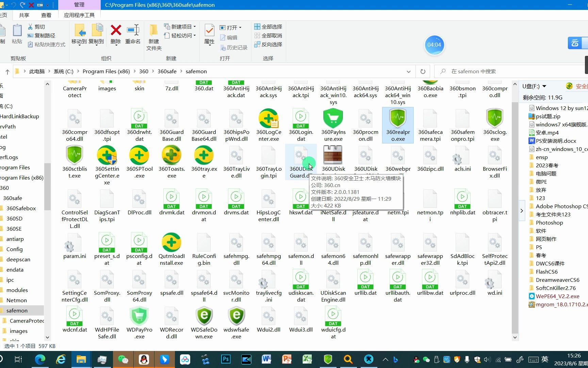The image size is (588, 368).
Task: Open the U盘(F:) drive dropdown
Action: [x=544, y=86]
